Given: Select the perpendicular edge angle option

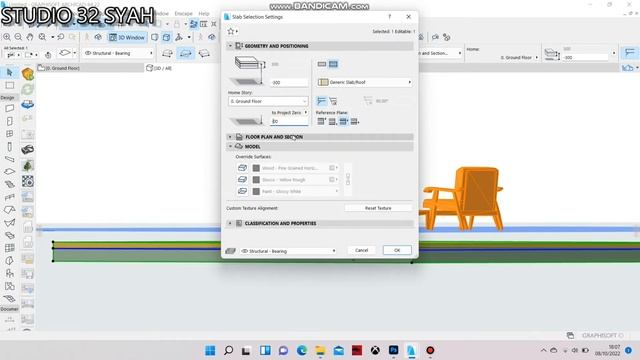Looking at the screenshot, I should (x=322, y=101).
